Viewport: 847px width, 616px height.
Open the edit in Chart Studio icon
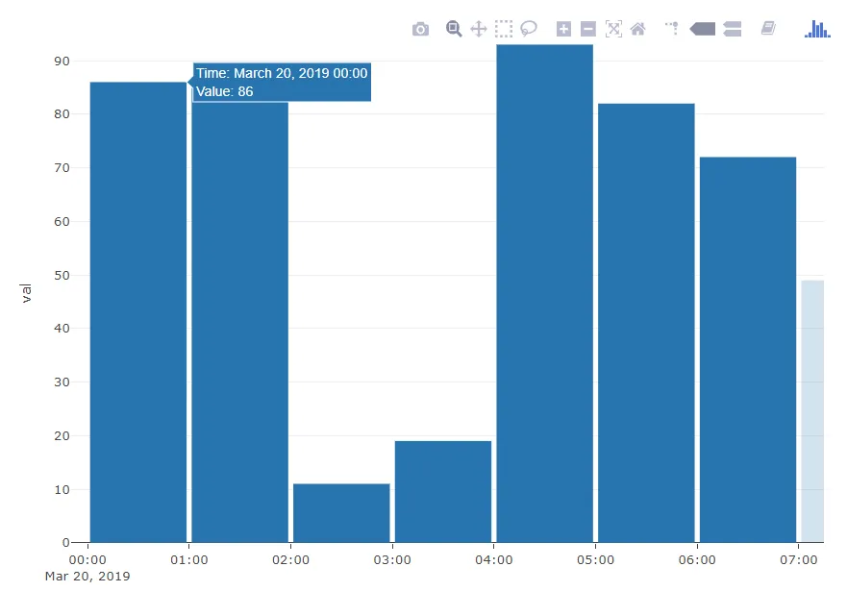pyautogui.click(x=769, y=28)
